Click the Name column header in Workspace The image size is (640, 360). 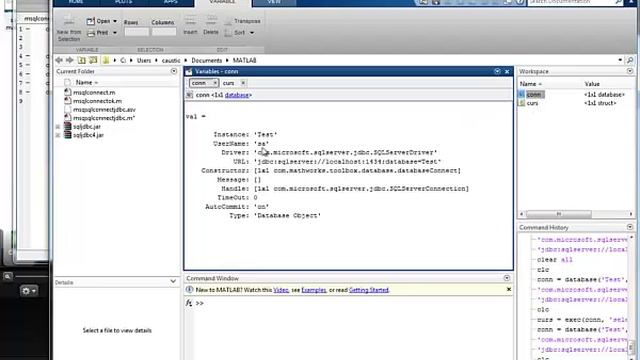[x=531, y=84]
